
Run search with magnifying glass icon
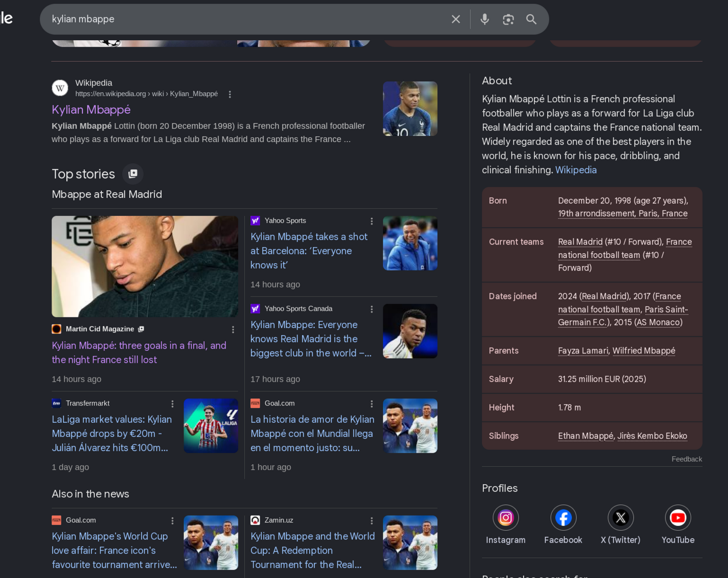[531, 19]
